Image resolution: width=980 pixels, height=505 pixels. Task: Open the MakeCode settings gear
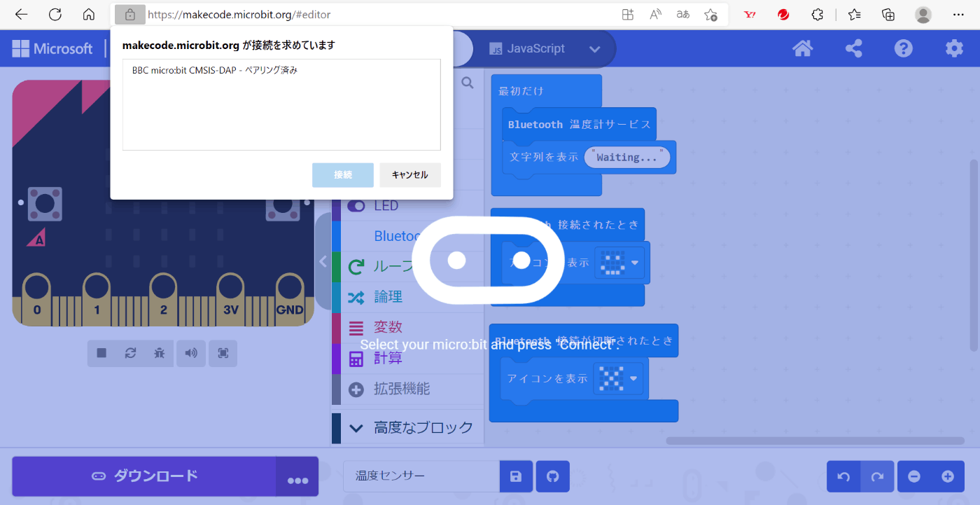(x=954, y=48)
